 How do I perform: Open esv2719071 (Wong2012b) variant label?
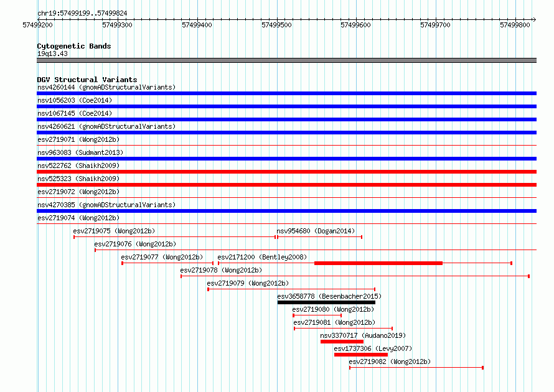(78, 139)
